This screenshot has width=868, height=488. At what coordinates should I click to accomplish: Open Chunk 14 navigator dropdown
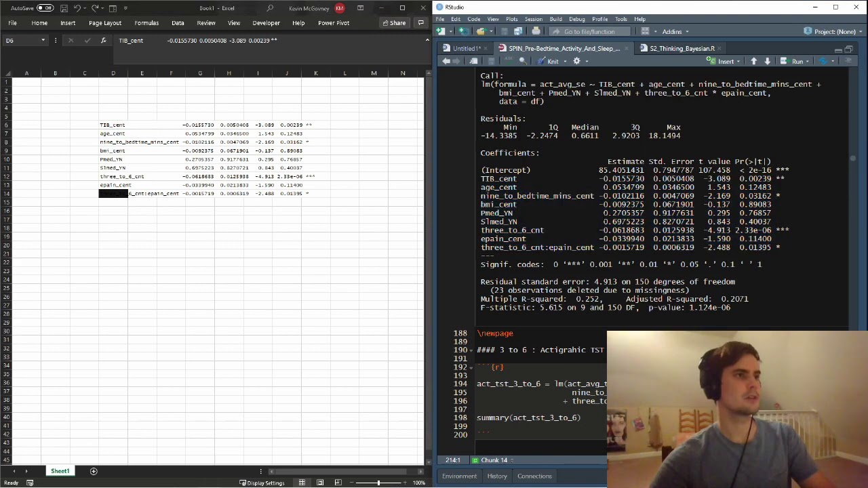tap(493, 460)
